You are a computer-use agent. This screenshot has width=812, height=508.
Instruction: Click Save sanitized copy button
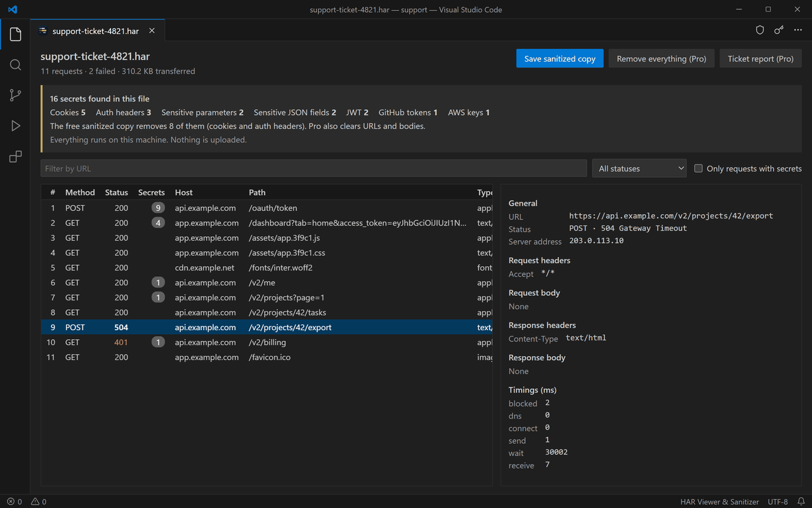[560, 58]
